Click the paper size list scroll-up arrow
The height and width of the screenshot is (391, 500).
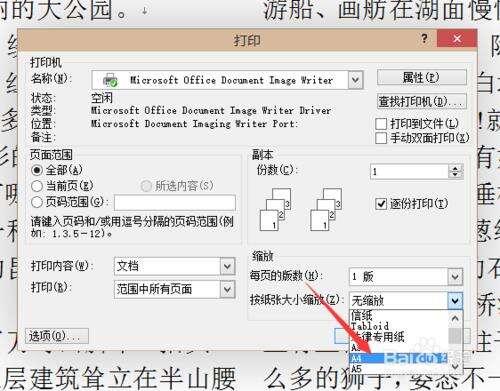455,318
